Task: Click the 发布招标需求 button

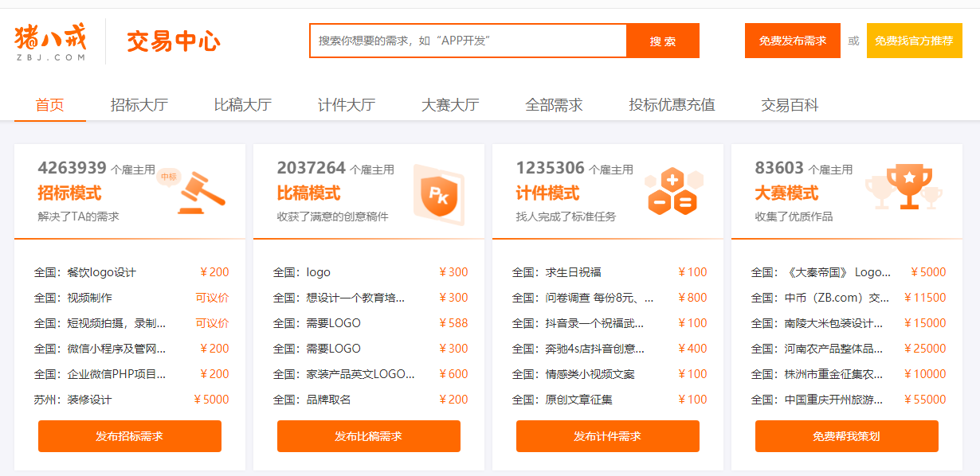Action: (130, 436)
